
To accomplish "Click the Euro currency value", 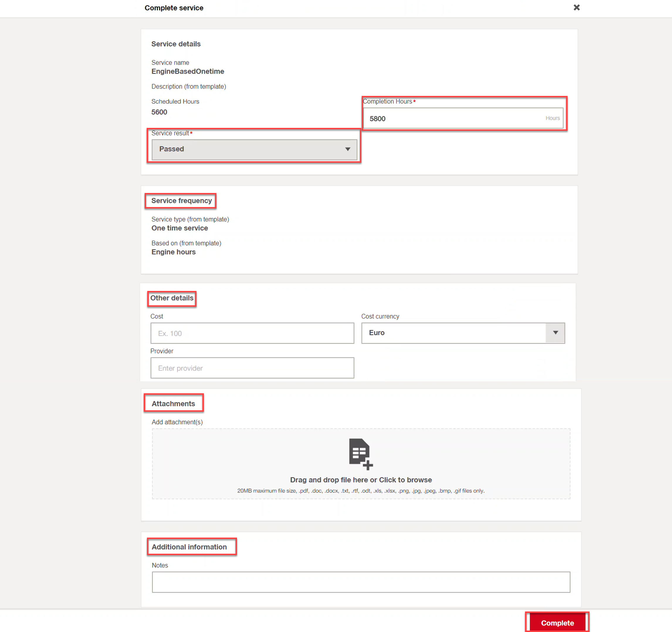I will pos(377,333).
